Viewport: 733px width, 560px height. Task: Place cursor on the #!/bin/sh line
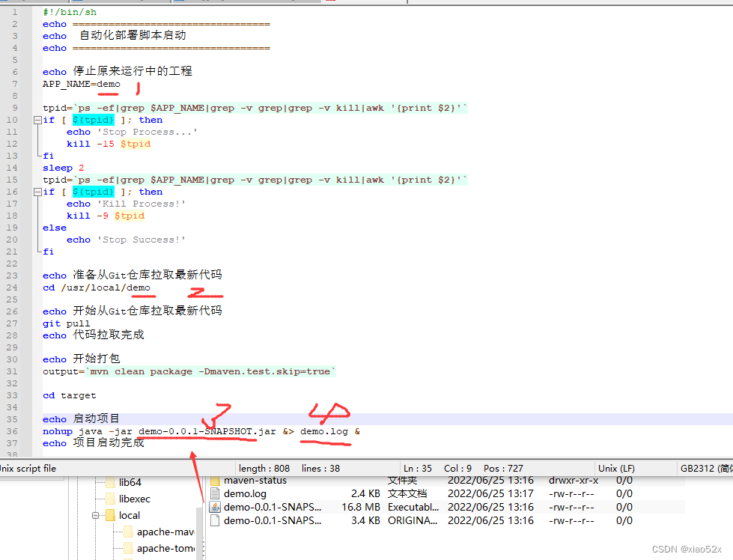70,12
